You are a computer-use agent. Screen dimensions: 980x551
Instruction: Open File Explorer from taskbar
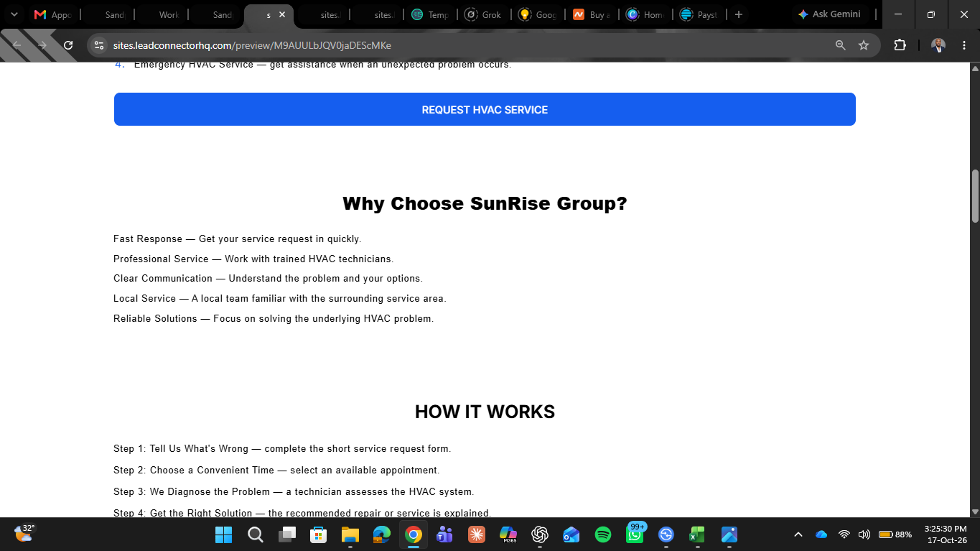350,534
